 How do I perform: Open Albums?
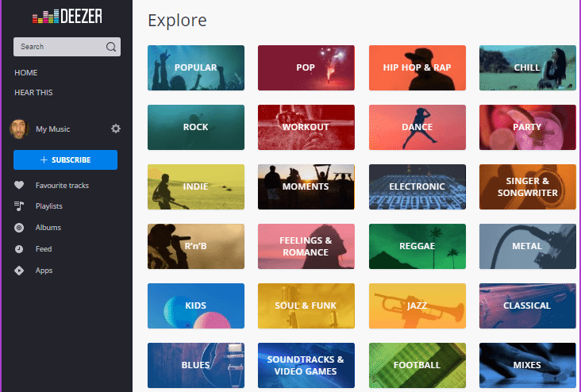[48, 228]
